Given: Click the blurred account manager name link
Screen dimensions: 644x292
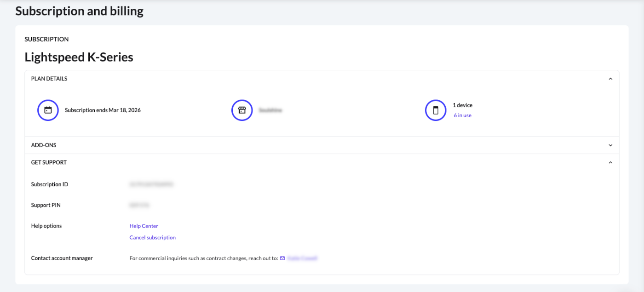Looking at the screenshot, I should point(302,258).
